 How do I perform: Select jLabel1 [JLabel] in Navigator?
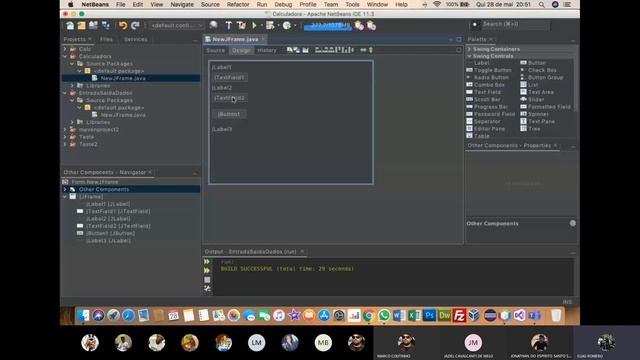[x=108, y=204]
